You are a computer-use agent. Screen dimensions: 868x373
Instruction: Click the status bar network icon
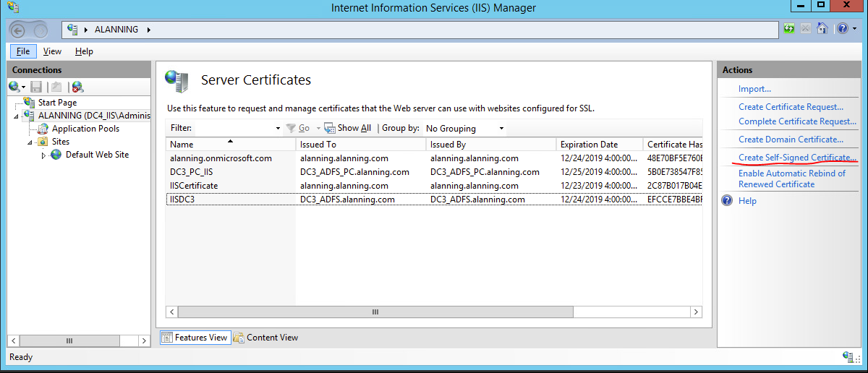click(848, 357)
